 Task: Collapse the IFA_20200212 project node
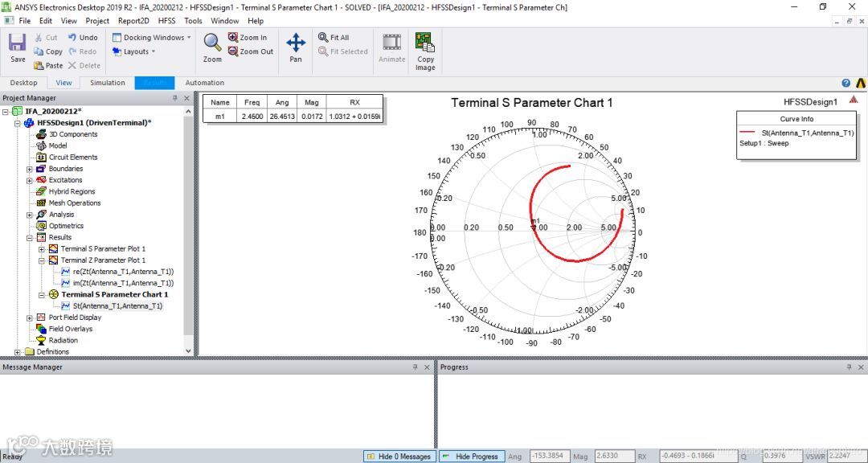tap(6, 111)
